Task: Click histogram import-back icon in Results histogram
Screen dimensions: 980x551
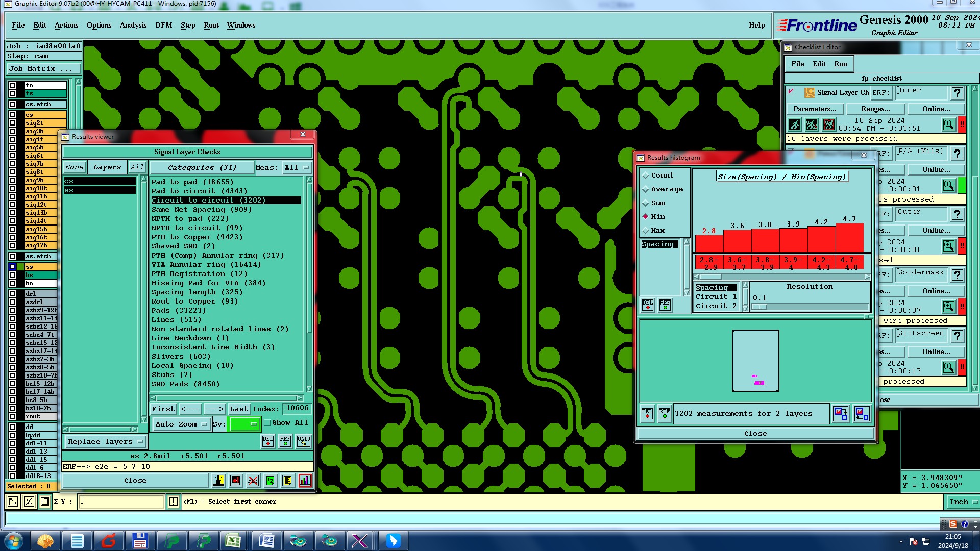Action: 862,414
